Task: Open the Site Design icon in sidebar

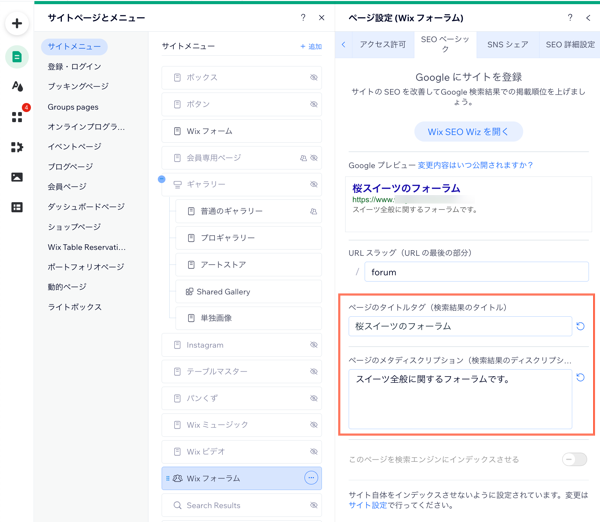Action: click(x=17, y=86)
